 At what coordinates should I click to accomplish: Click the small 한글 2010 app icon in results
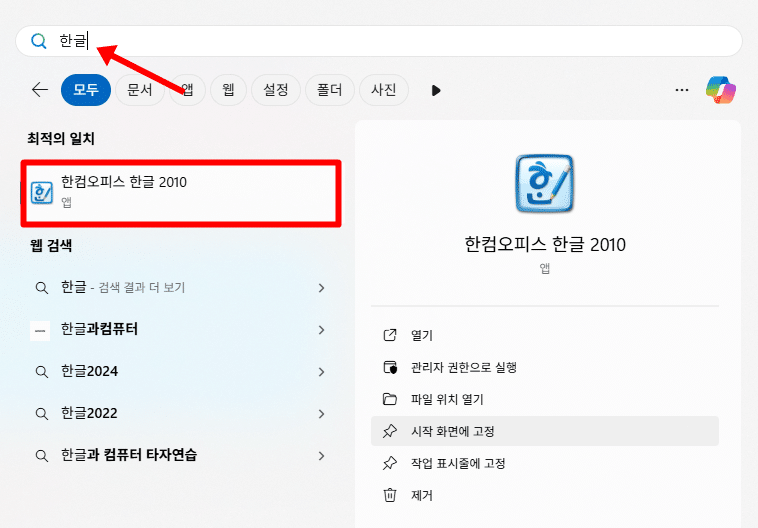pos(42,193)
